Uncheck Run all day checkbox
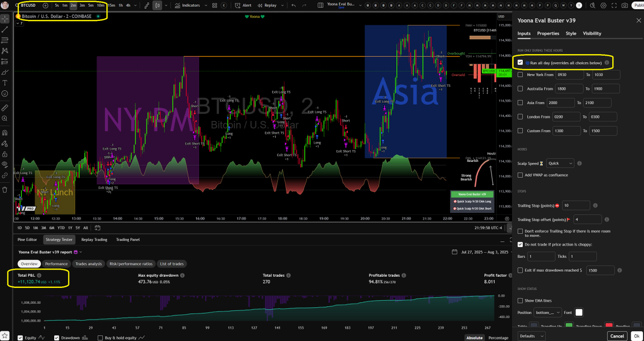Image resolution: width=644 pixels, height=341 pixels. coord(520,62)
